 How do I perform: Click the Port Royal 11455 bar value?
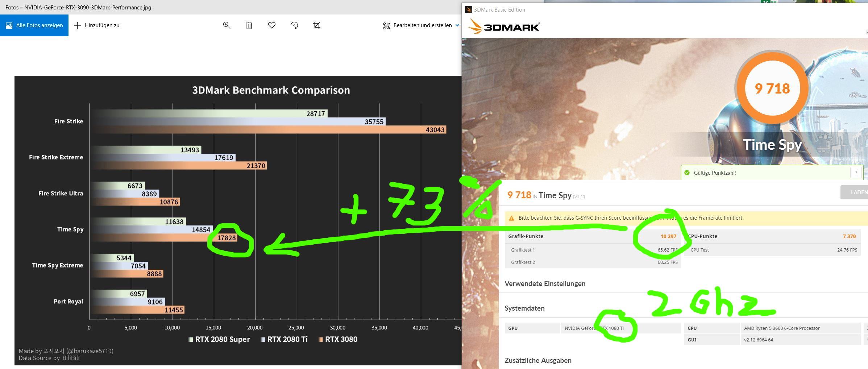(174, 310)
